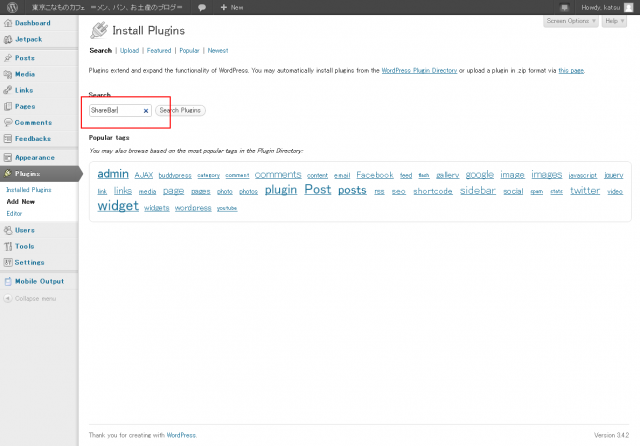The image size is (640, 446).
Task: Browse the 'AJAX' tag
Action: 144,175
